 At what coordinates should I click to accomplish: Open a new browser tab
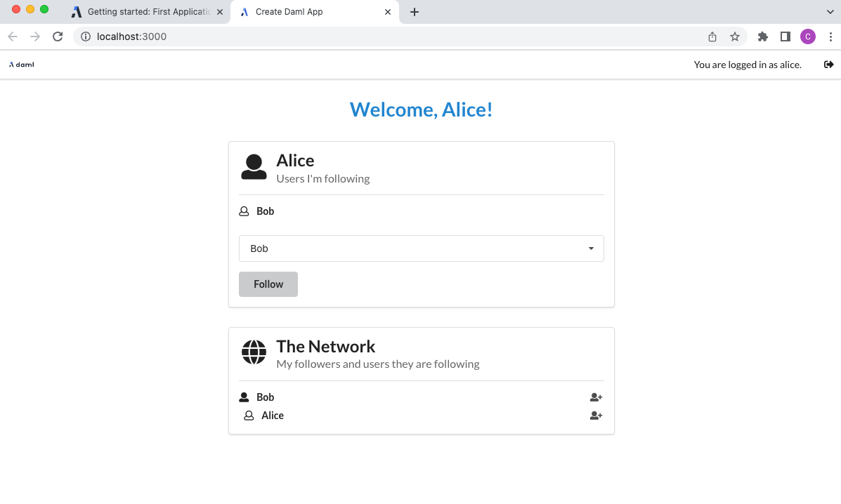click(415, 12)
